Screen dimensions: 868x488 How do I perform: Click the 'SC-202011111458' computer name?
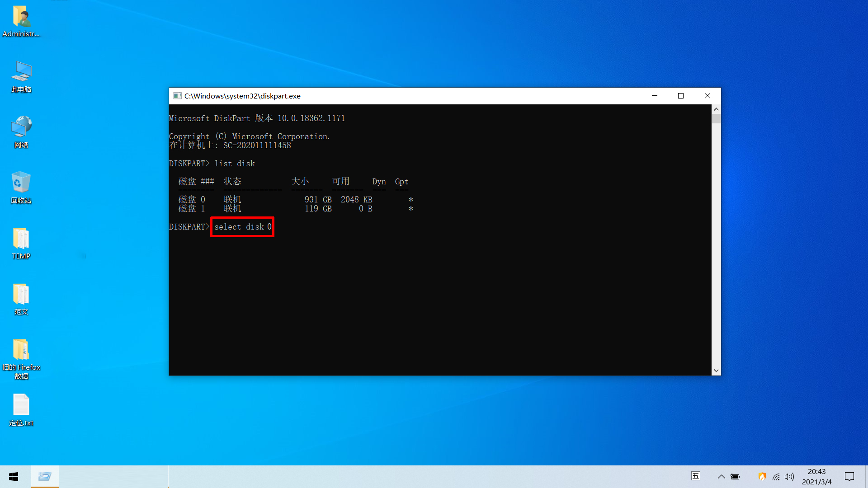pos(257,145)
